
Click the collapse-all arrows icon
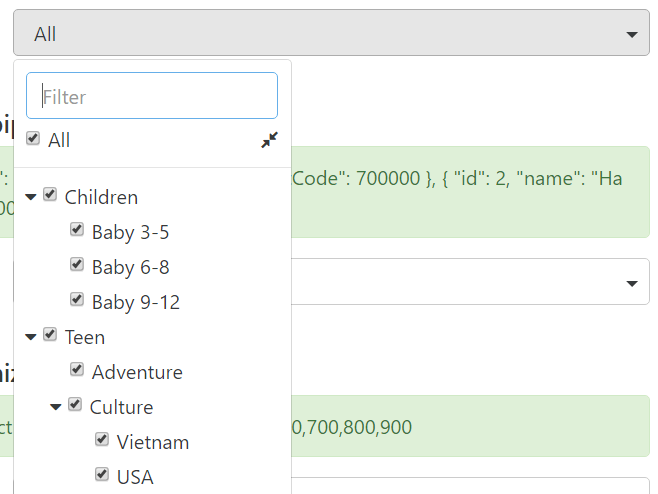point(269,140)
